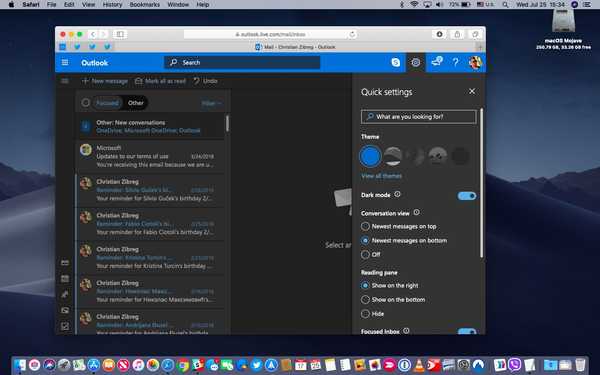Open the app launcher grid icon
600x375 pixels.
click(65, 62)
